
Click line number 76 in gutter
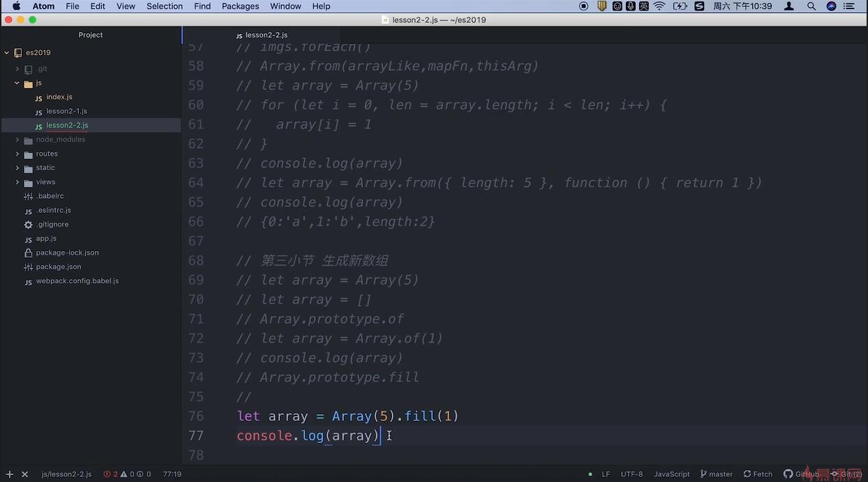pyautogui.click(x=196, y=416)
